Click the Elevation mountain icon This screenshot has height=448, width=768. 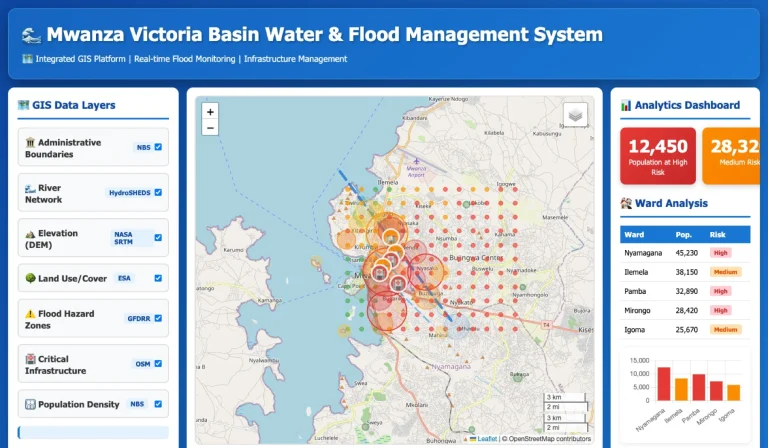point(30,234)
